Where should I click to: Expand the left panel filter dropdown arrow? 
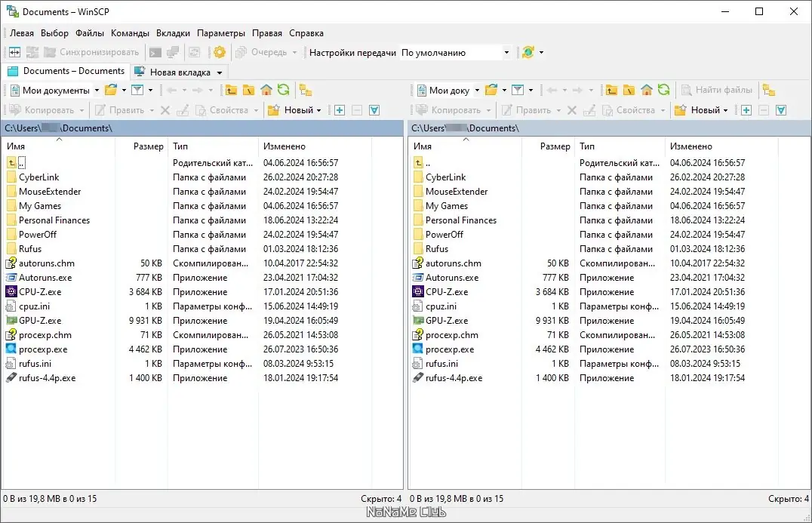pos(150,90)
